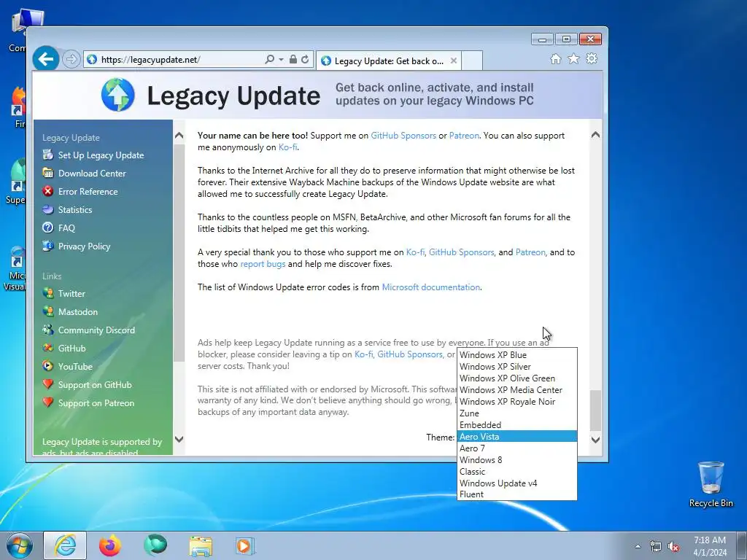Choose Windows XP Media Center theme

coord(517,390)
